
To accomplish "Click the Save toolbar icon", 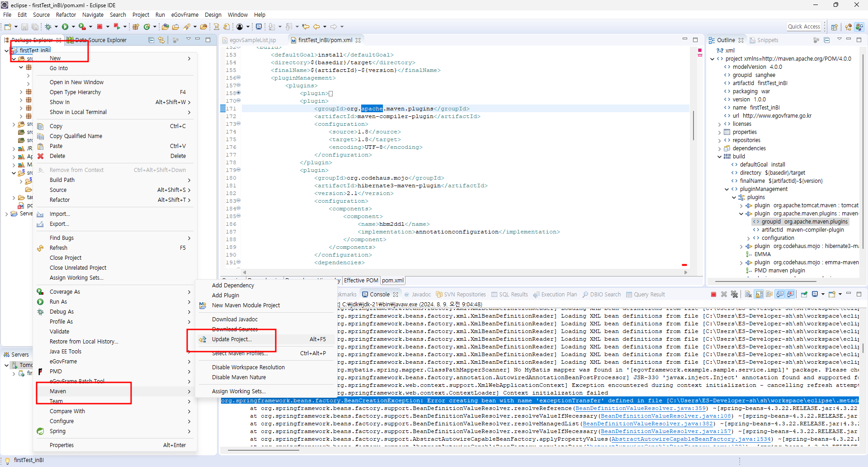I will coord(24,27).
